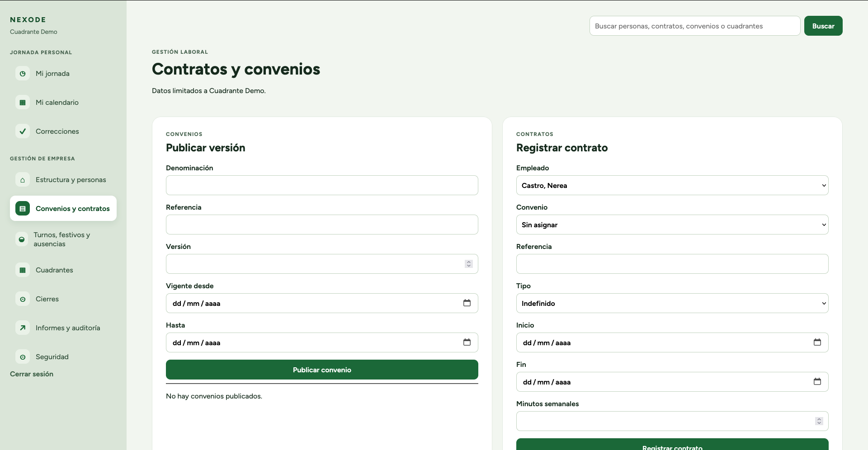Click Publicar convenio button
Viewport: 868px width, 450px height.
[x=322, y=370]
